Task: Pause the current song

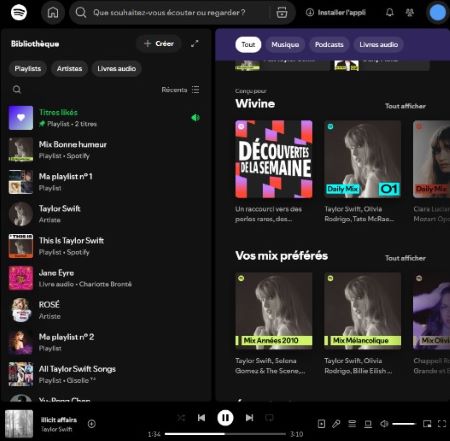Action: [x=225, y=418]
